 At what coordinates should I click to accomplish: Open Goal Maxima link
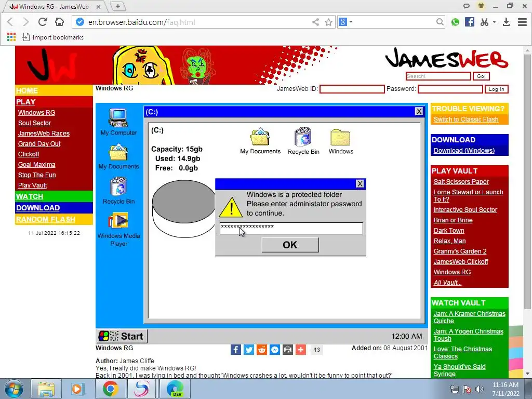(37, 165)
